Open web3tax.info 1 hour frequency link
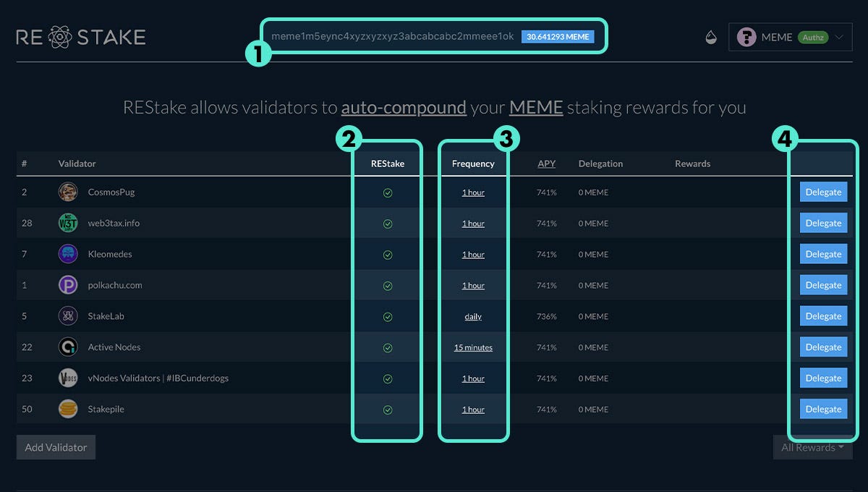Viewport: 868px width, 492px height. (x=473, y=224)
